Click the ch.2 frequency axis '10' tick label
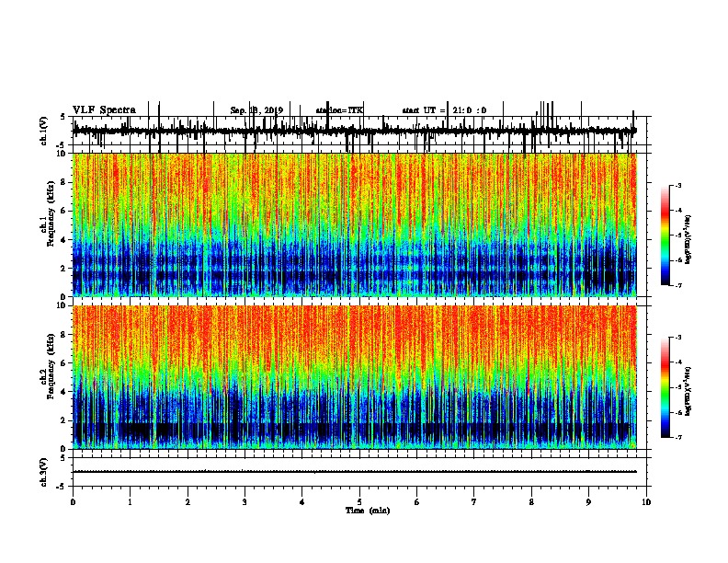The height and width of the screenshot is (563, 728). [x=62, y=305]
